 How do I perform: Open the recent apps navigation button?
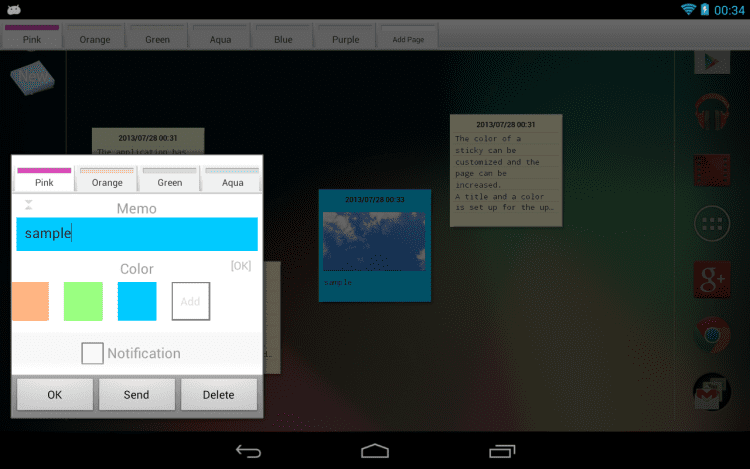click(502, 451)
